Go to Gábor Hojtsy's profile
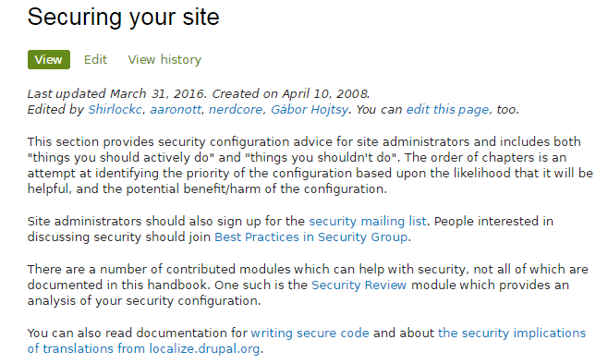608x364 pixels. click(x=310, y=110)
